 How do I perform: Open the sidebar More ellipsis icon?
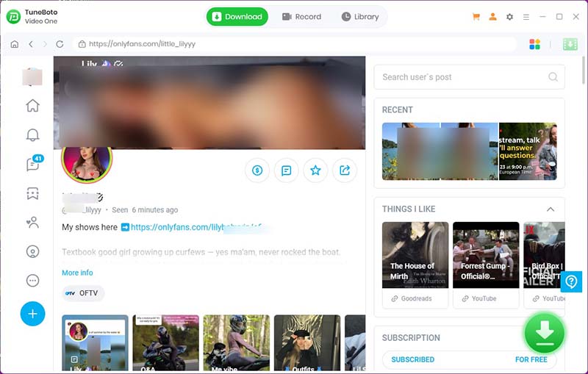click(x=32, y=280)
